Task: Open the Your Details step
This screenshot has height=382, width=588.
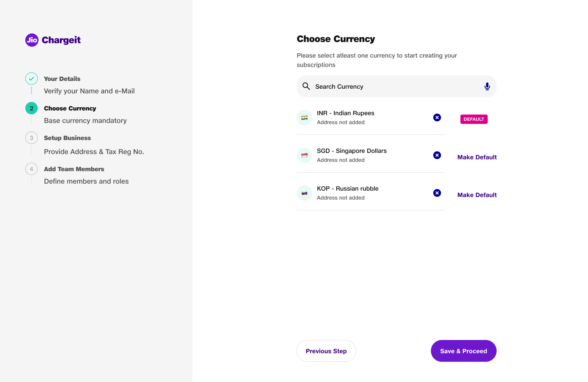Action: tap(62, 79)
